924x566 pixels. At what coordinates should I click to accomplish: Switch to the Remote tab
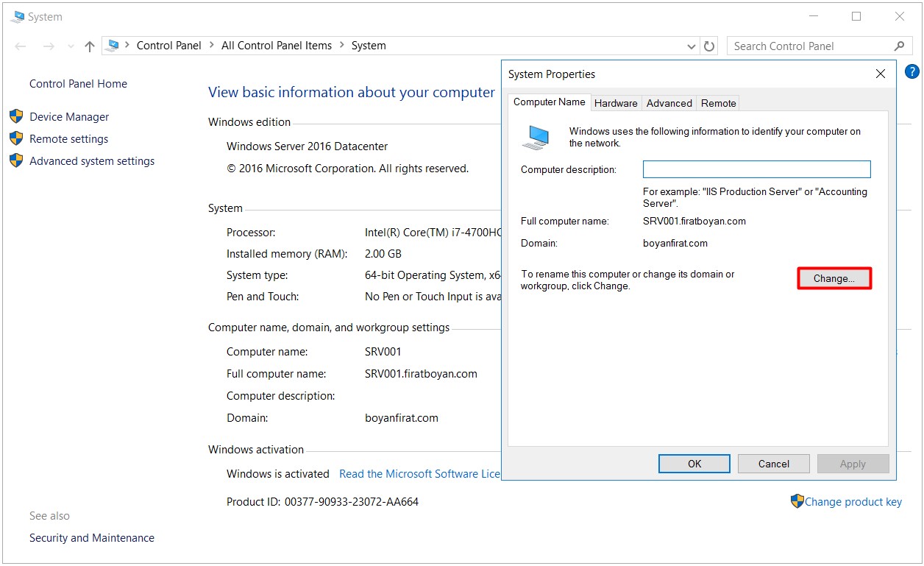click(718, 103)
